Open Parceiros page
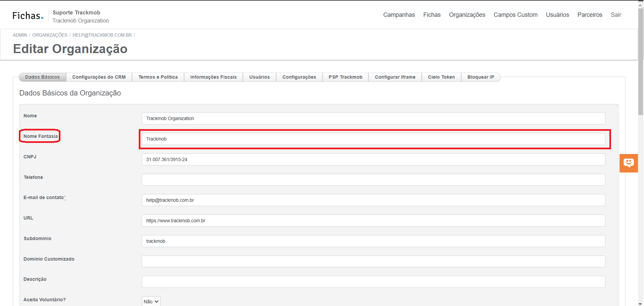The height and width of the screenshot is (306, 644). (x=590, y=15)
